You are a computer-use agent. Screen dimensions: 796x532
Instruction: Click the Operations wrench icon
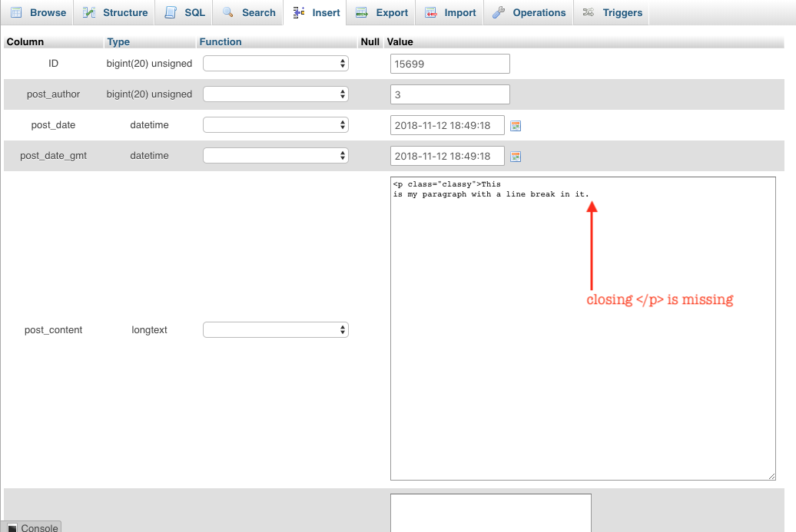[499, 12]
